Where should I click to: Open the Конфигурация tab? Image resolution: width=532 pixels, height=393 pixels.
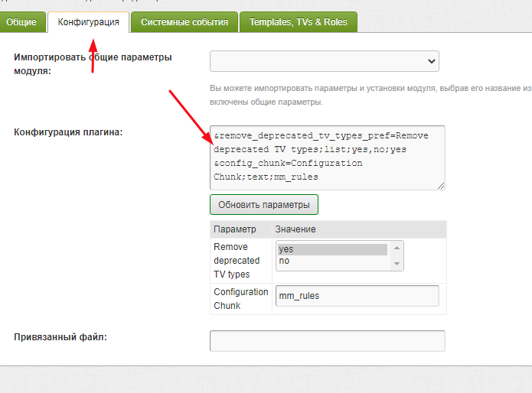pos(88,22)
